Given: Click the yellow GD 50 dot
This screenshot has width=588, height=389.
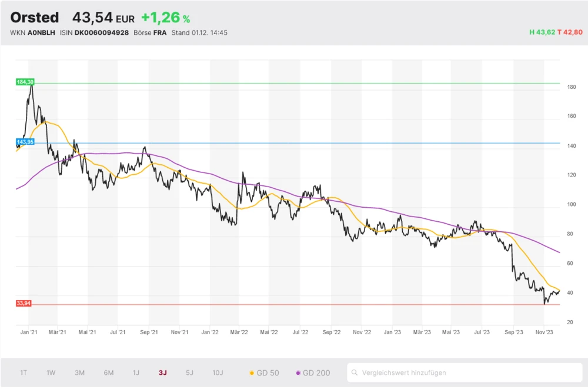Looking at the screenshot, I should [x=252, y=373].
